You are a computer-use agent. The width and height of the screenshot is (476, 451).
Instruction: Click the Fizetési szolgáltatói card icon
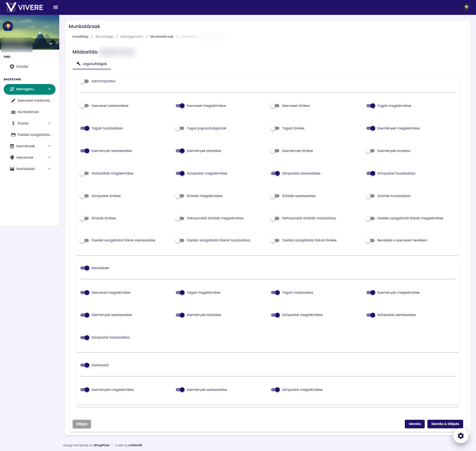tap(13, 135)
